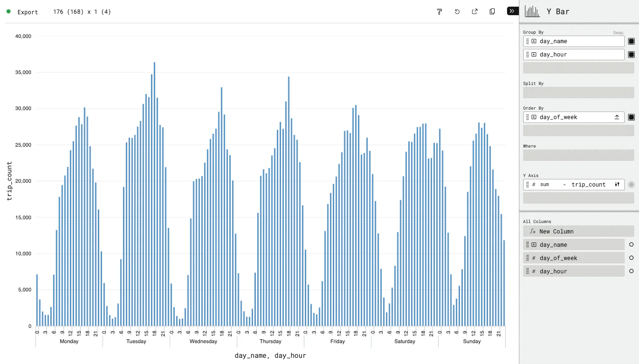This screenshot has height=364, width=639.
Task: Click the open-in-new-window export icon
Action: [x=475, y=11]
